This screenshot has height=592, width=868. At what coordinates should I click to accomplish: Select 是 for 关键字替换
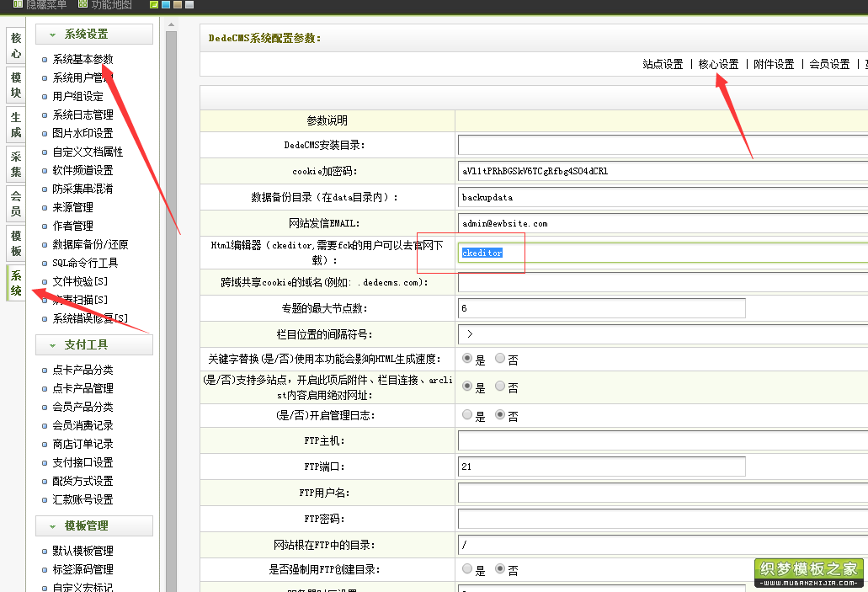467,358
